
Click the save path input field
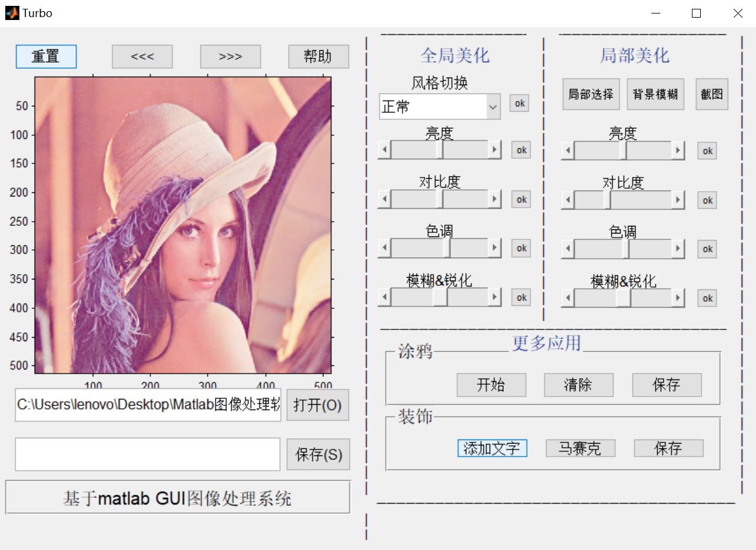pos(148,454)
